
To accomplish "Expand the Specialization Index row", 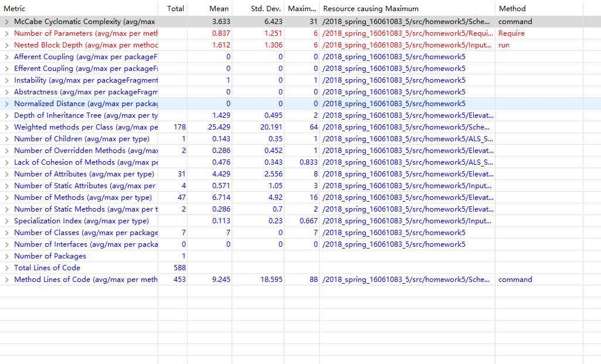I will [x=7, y=221].
